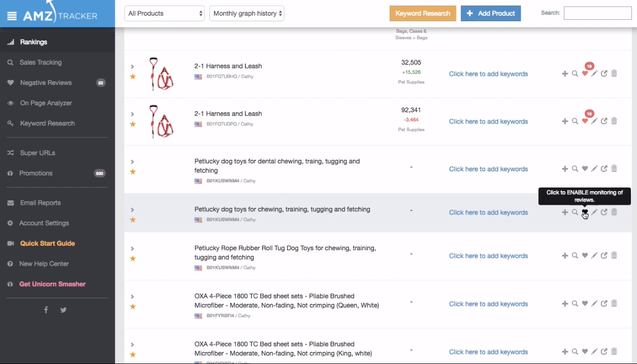Toggle star on harness row ranked 32,505
The height and width of the screenshot is (364, 637).
point(133,77)
